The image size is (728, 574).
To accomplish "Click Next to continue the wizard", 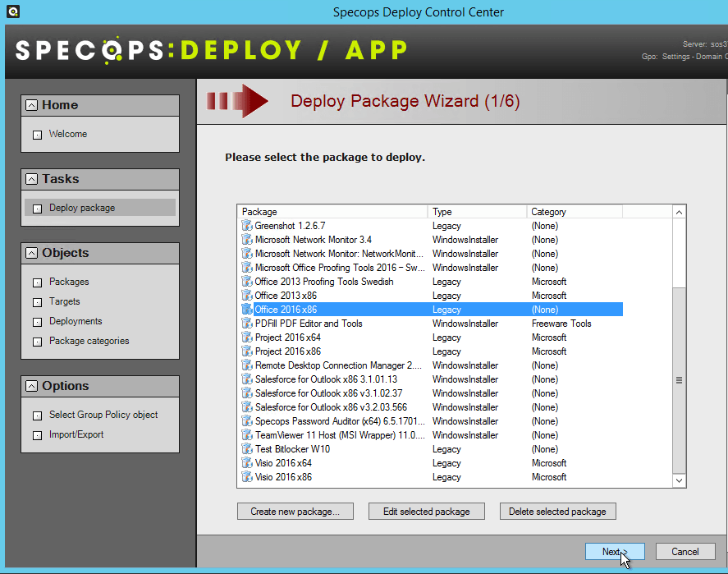I will [615, 551].
